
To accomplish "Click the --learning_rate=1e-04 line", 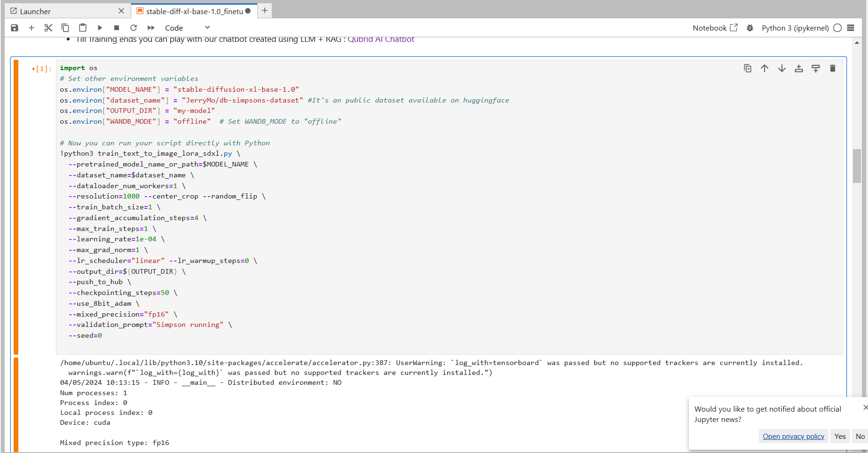I will click(117, 239).
